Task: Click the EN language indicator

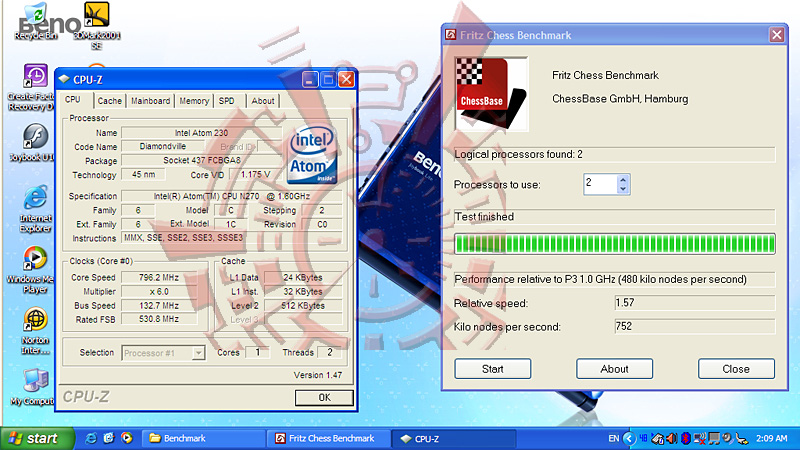Action: [614, 438]
